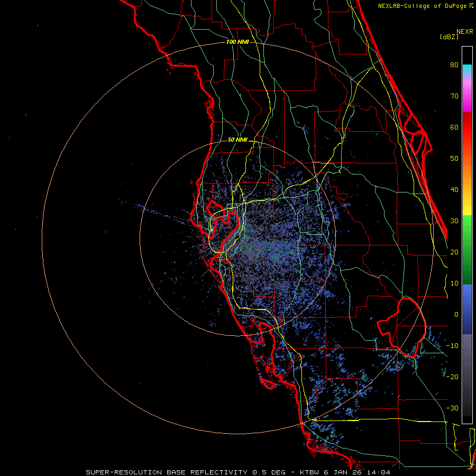Select the 100 NMI range ring label
Screen dimensions: 476x476
(237, 42)
